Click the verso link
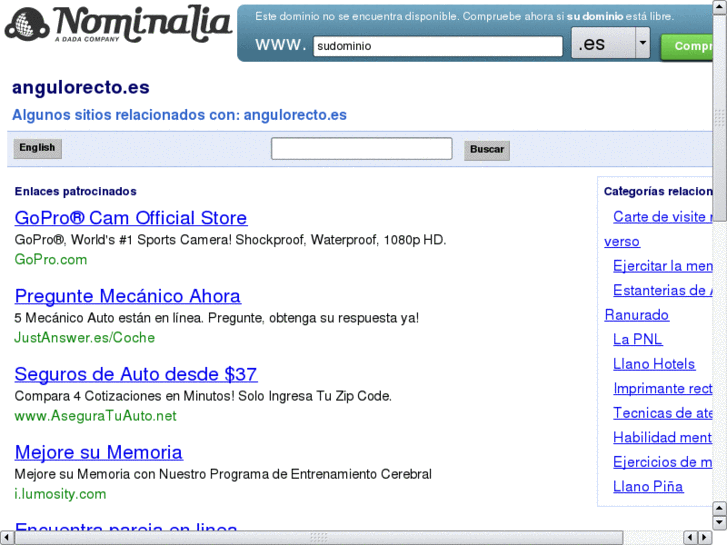Image resolution: width=727 pixels, height=545 pixels. click(622, 242)
